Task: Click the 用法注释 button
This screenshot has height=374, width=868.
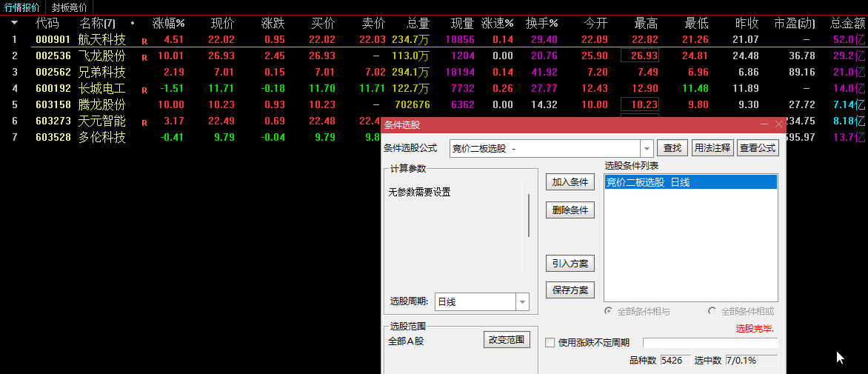Action: point(712,148)
